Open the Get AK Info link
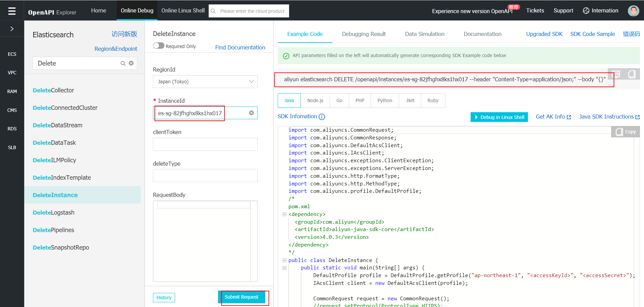The width and height of the screenshot is (644, 307). point(553,117)
